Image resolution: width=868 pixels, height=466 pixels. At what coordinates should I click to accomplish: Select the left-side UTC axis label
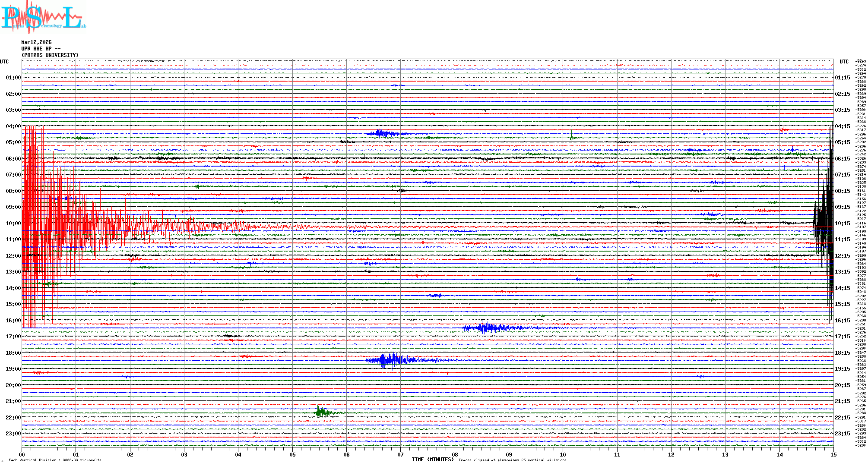(4, 62)
